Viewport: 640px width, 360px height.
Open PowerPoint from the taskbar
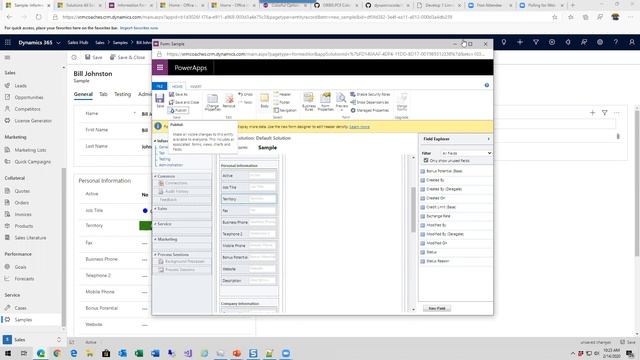point(237,353)
